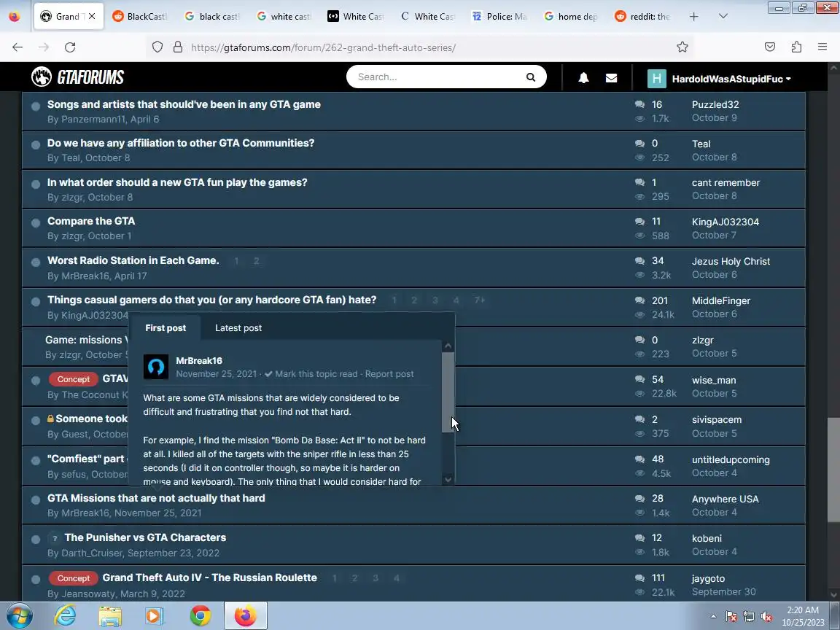840x630 pixels.
Task: Open Compare the GTA topic
Action: tap(91, 221)
